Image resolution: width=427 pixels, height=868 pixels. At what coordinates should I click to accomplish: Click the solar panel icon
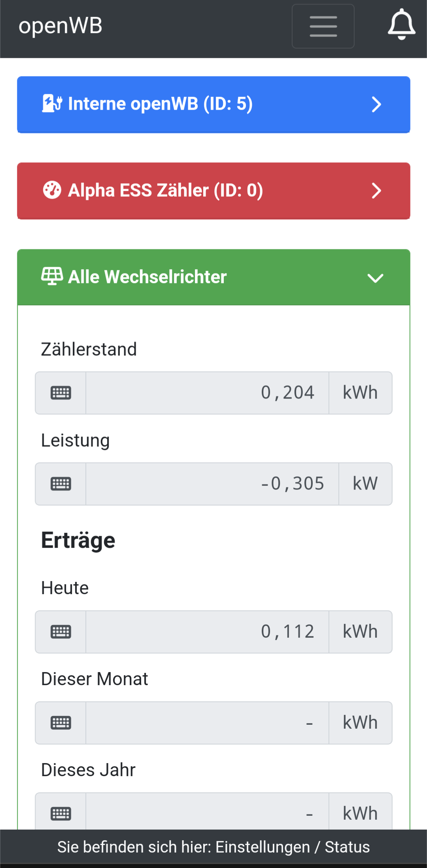click(x=52, y=276)
